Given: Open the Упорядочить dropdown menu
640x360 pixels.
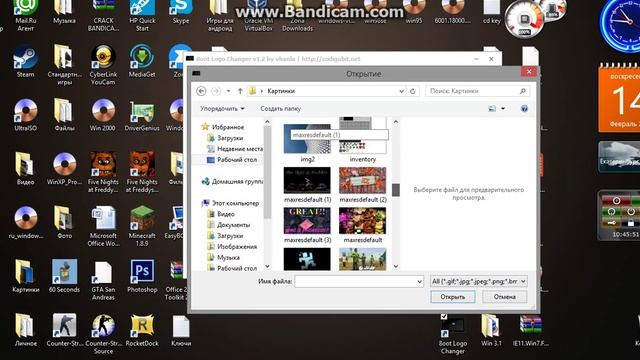Looking at the screenshot, I should 222,109.
